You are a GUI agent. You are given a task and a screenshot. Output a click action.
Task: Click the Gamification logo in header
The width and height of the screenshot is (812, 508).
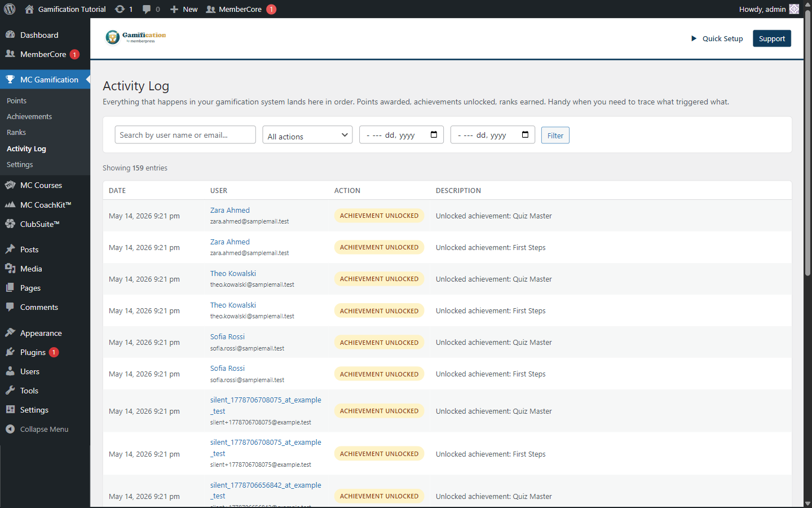click(x=136, y=37)
